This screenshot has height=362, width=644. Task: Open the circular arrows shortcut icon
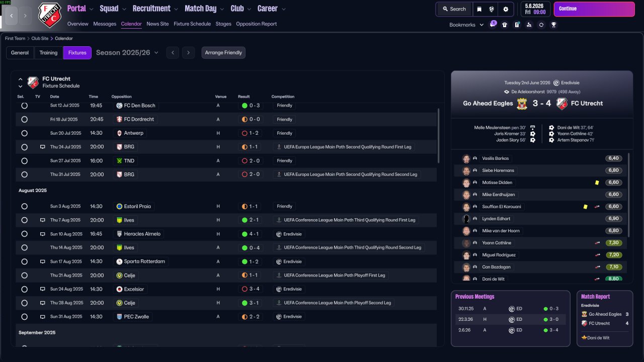click(541, 25)
